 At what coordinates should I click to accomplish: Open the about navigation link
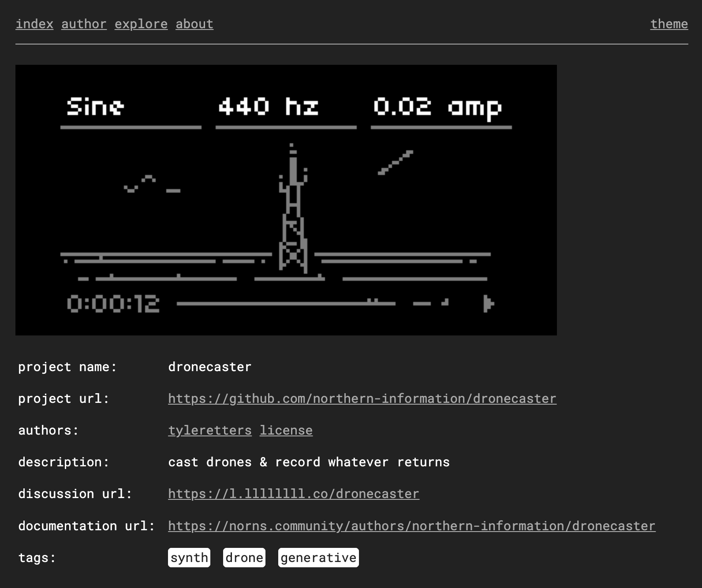[194, 24]
